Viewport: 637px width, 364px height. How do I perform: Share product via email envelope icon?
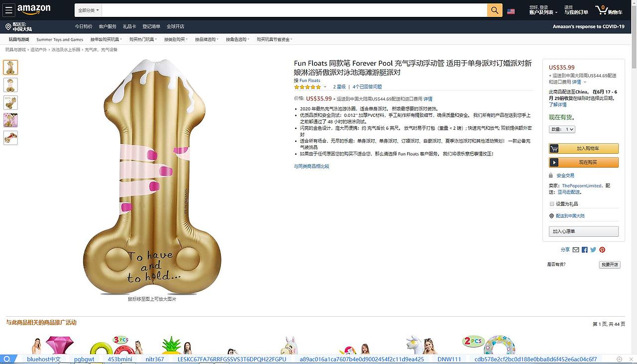tap(576, 250)
